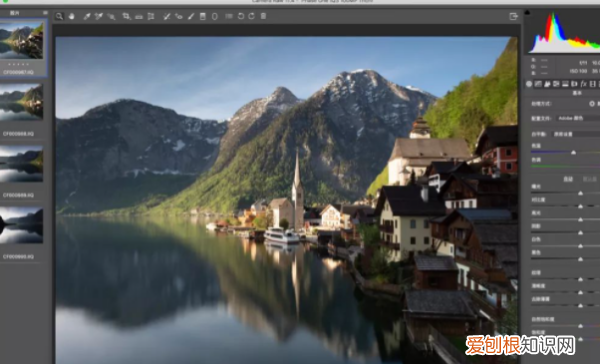This screenshot has width=600, height=364.
Task: Toggle full screen mode icon
Action: pyautogui.click(x=514, y=16)
